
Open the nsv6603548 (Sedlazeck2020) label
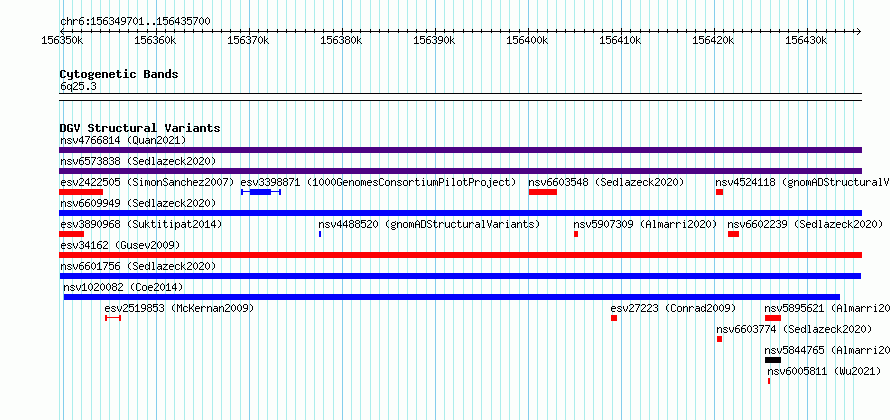pos(606,182)
